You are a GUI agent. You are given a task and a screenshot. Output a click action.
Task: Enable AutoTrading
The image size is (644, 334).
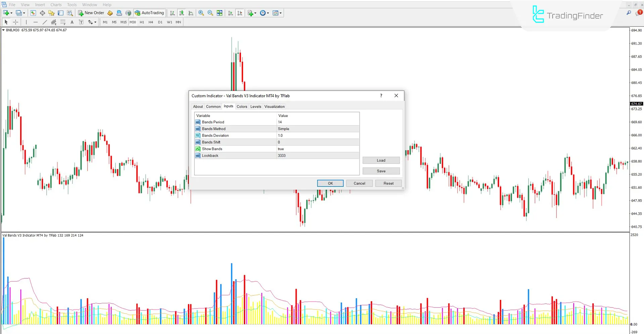[149, 13]
